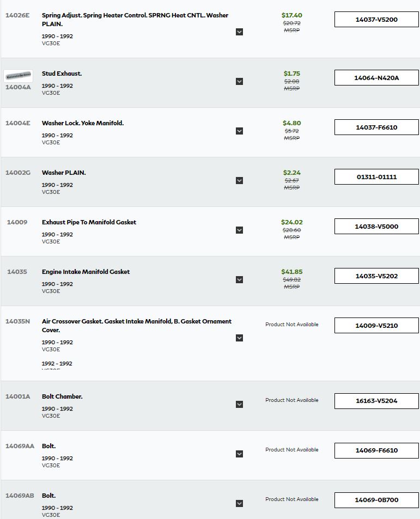The image size is (420, 519).
Task: Expand the Spring Adjust heater control row
Action: [239, 32]
